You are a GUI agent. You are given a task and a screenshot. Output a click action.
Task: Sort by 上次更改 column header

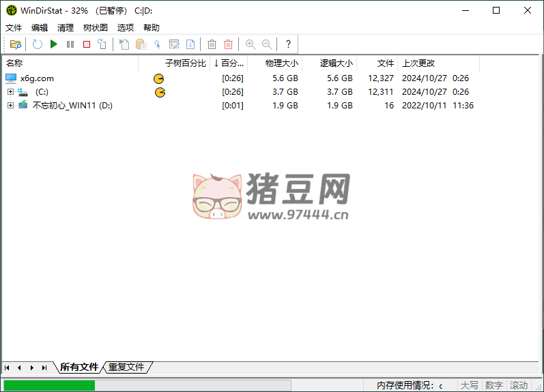point(438,63)
